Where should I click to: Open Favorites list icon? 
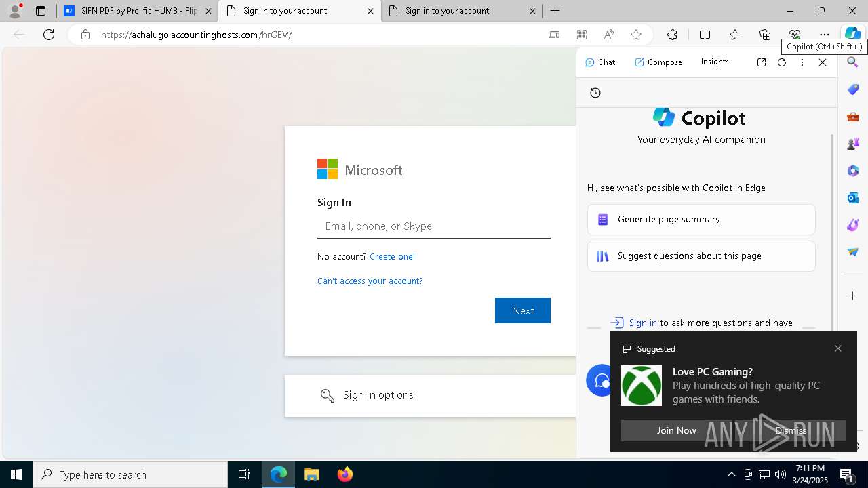(735, 35)
